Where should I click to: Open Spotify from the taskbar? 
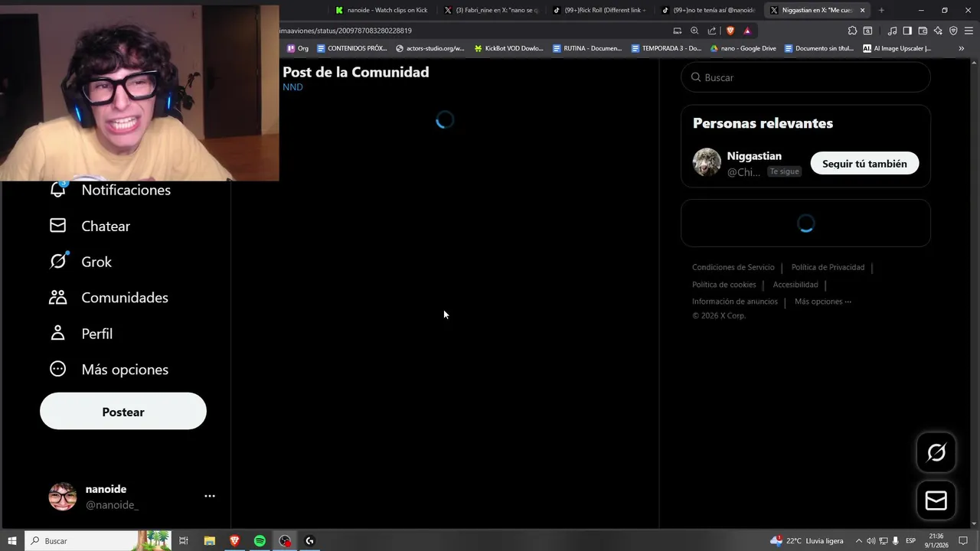260,541
